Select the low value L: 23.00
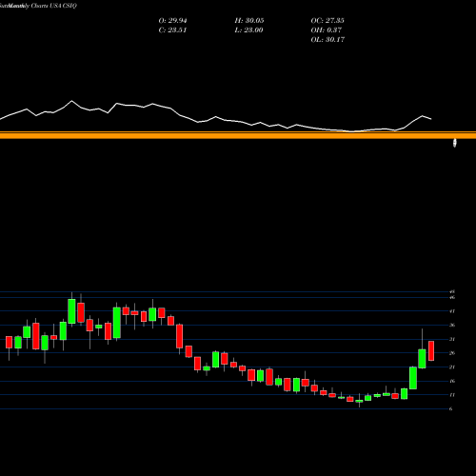This screenshot has height=476, width=476. point(248,30)
